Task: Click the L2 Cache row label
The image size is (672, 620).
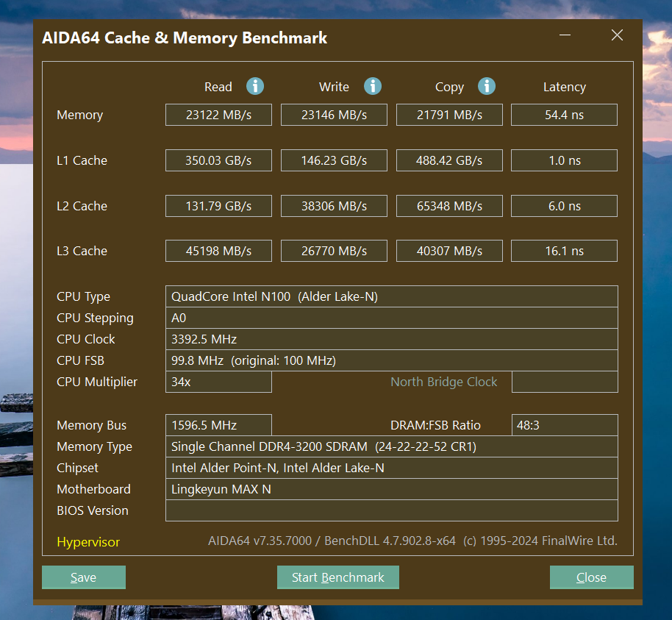Action: 82,206
